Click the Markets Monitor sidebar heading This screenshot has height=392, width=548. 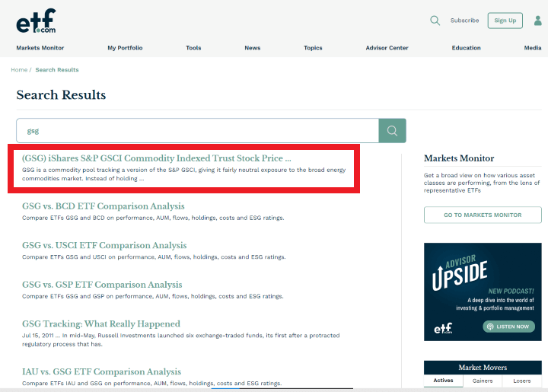(459, 158)
